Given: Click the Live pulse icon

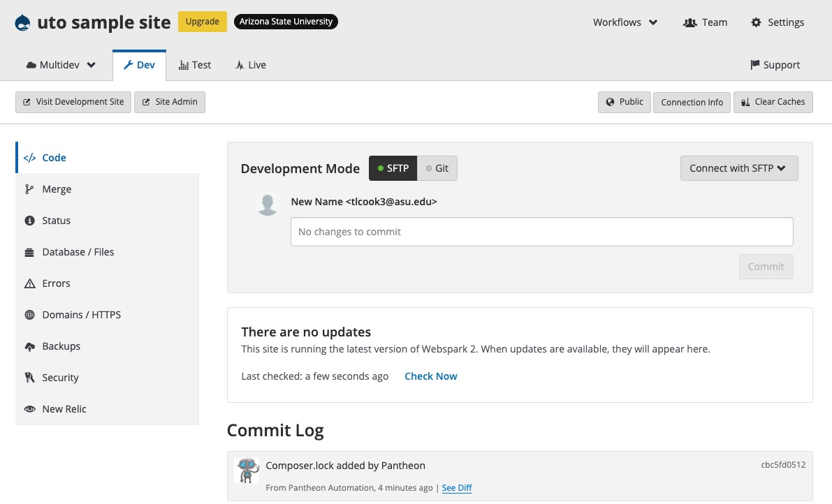Looking at the screenshot, I should click(x=240, y=65).
